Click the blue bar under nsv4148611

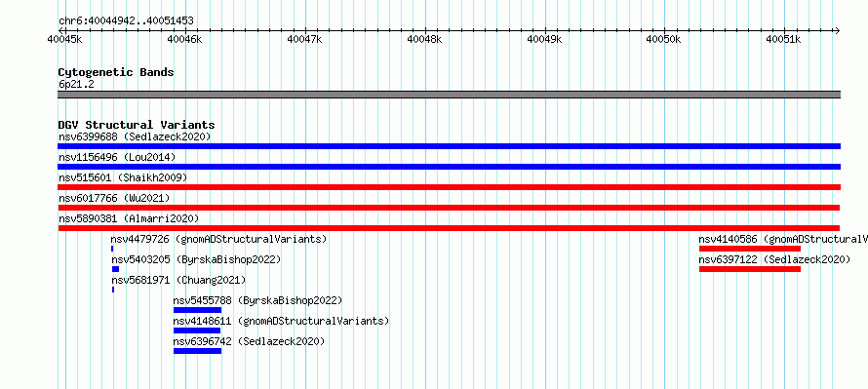[196, 331]
